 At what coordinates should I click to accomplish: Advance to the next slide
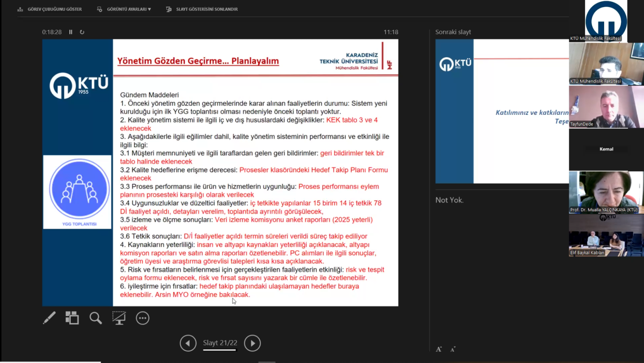click(252, 343)
